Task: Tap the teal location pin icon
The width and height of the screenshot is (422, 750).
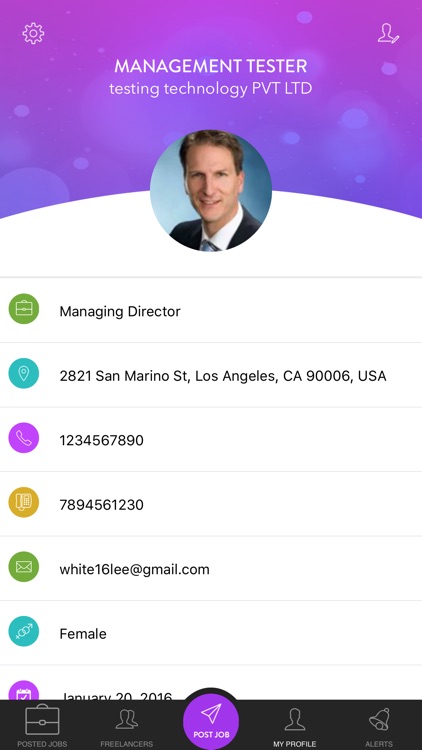Action: coord(23,374)
